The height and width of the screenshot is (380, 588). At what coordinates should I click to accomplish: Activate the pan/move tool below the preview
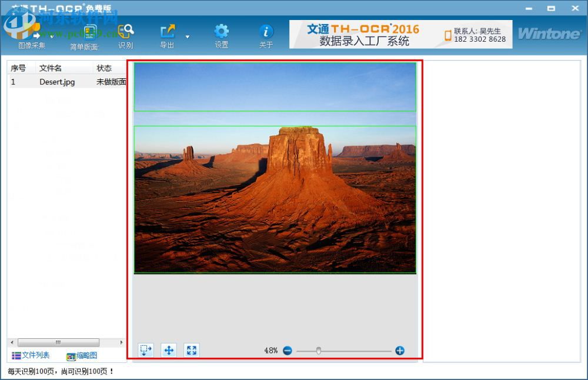click(168, 350)
